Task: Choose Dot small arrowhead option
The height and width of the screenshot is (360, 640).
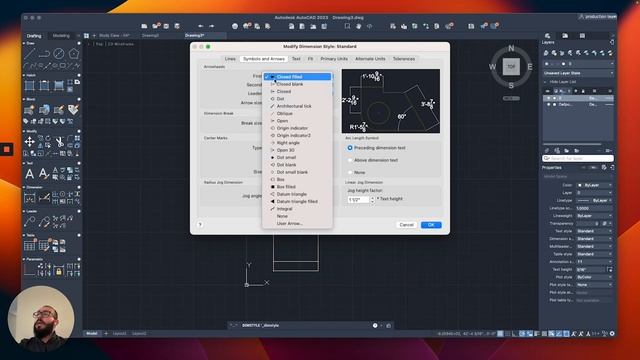Action: (297, 158)
